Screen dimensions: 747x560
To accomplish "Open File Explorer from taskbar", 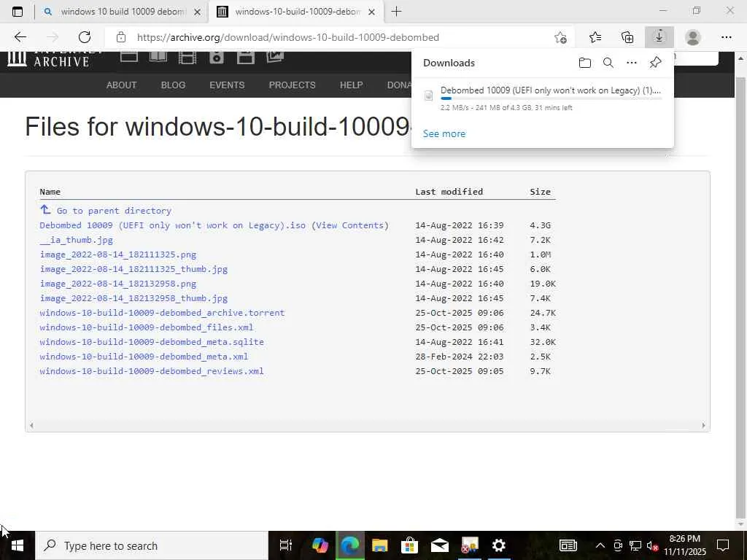I will [x=379, y=545].
